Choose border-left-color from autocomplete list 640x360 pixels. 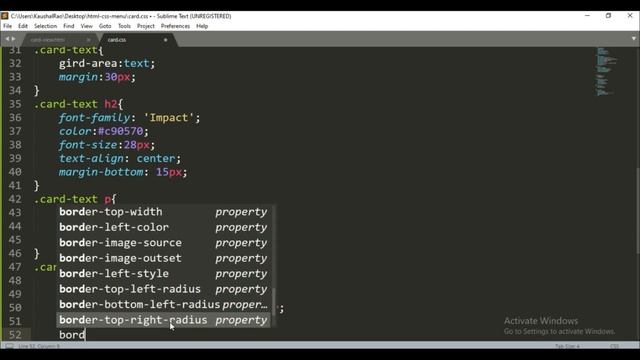pyautogui.click(x=163, y=227)
